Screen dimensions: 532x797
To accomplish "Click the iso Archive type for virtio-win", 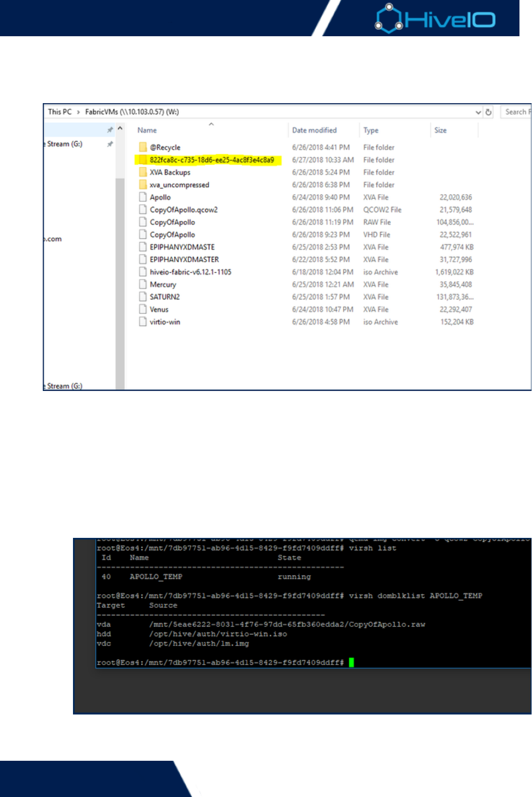I will coord(381,322).
